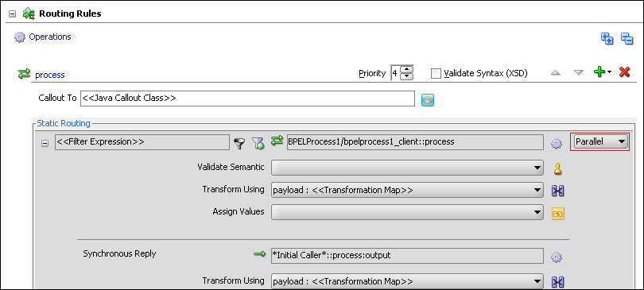644x290 pixels.
Task: Click the BPELProcess1 target service field
Action: 415,142
